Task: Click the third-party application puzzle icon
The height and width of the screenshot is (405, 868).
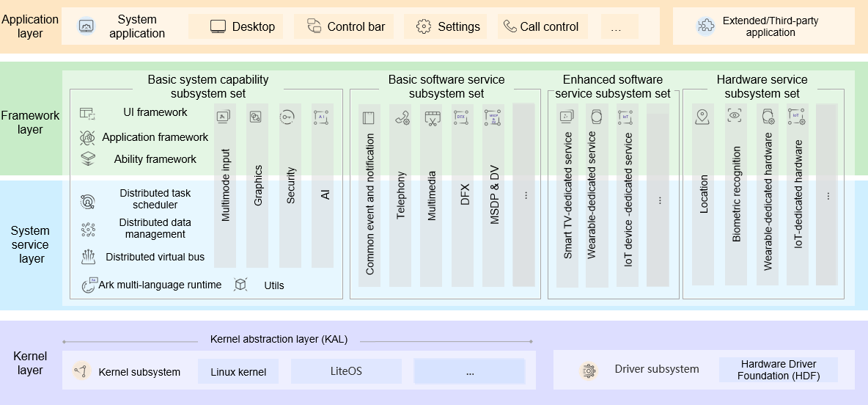Action: coord(705,26)
